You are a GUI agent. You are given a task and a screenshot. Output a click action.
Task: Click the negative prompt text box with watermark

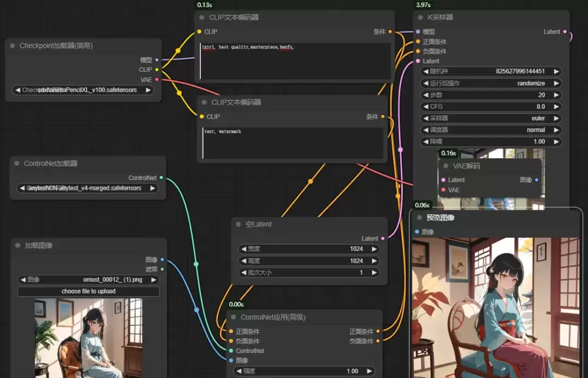pos(293,143)
